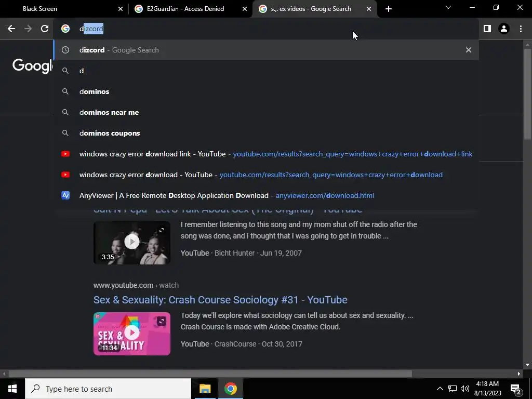Choose the dizcord Google Search suggestion

[x=266, y=50]
